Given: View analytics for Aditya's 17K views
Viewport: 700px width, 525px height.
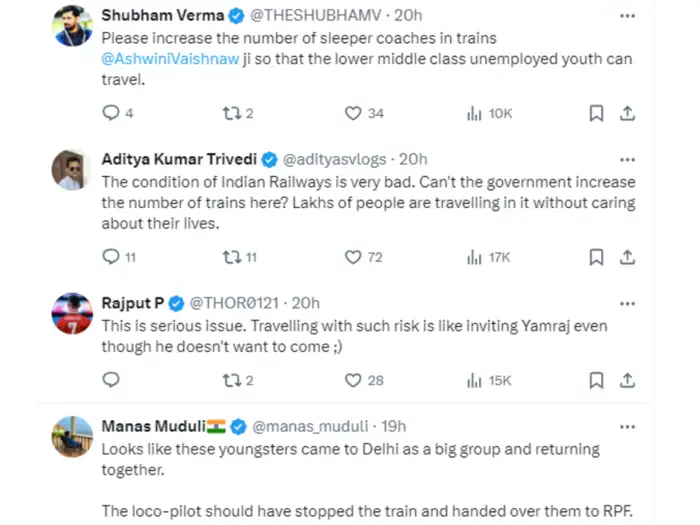Looking at the screenshot, I should click(x=488, y=257).
